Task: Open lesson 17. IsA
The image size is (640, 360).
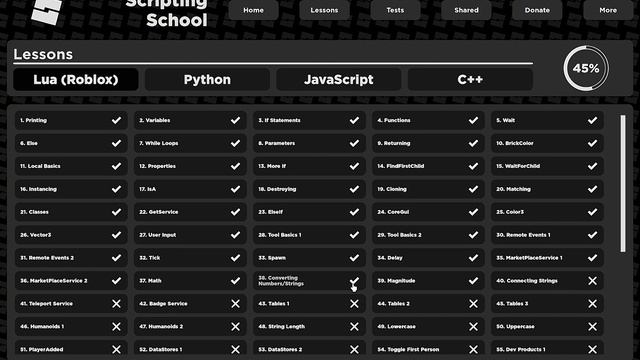Action: click(190, 189)
